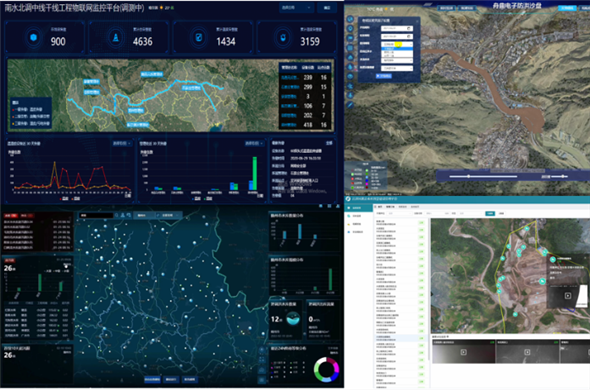Click the first blue button under the dark map
The width and height of the screenshot is (590, 390).
[x=152, y=379]
